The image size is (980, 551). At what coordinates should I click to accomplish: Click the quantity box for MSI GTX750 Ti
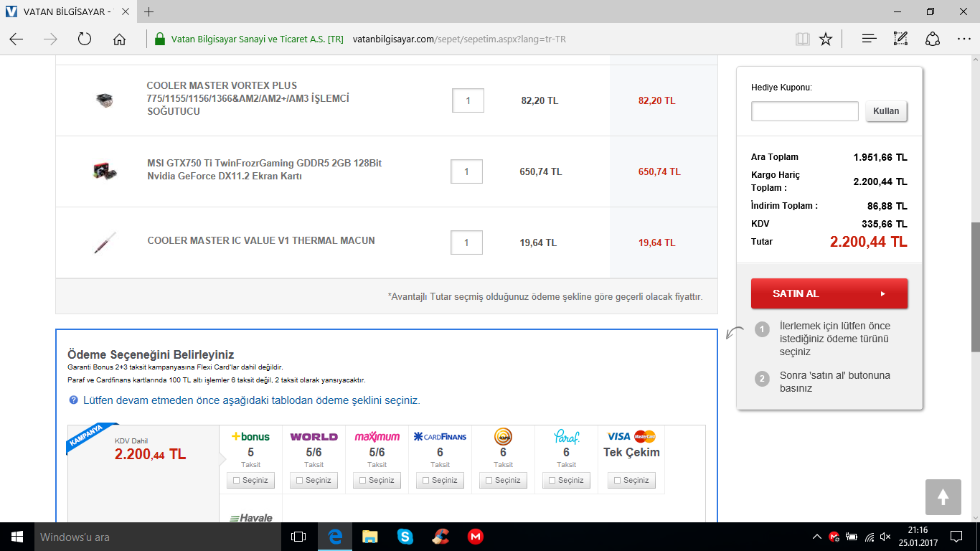click(466, 171)
